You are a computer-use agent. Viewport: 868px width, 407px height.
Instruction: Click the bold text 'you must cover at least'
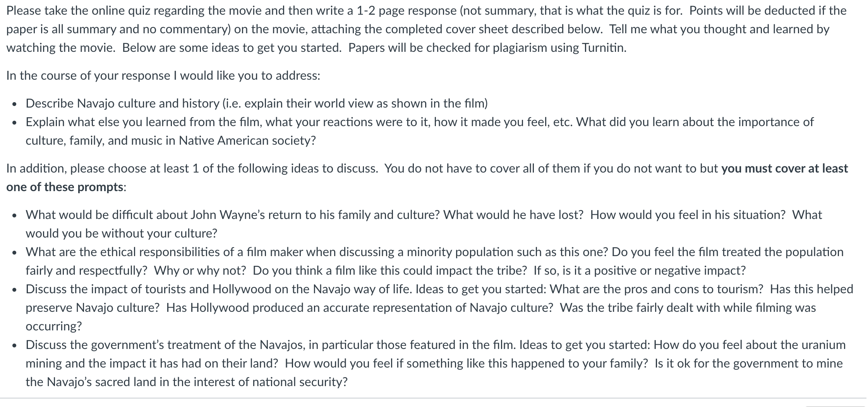coord(784,168)
